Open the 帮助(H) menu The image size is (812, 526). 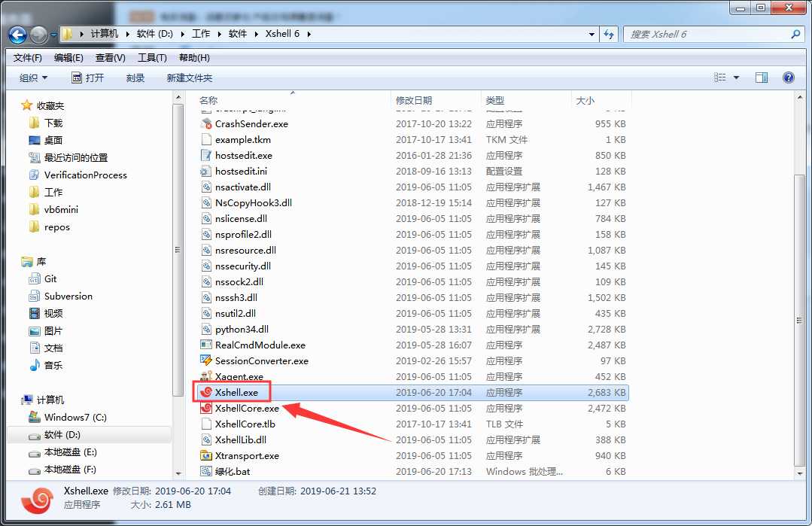194,58
